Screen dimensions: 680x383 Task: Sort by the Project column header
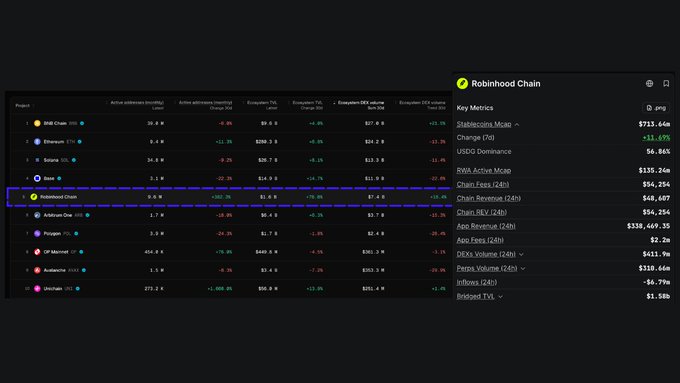click(x=23, y=105)
